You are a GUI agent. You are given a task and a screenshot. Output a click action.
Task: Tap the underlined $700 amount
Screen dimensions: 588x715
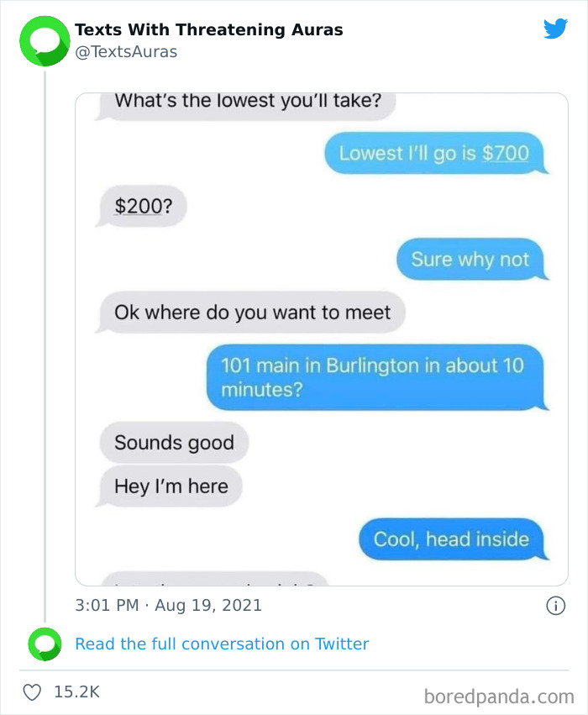[506, 153]
